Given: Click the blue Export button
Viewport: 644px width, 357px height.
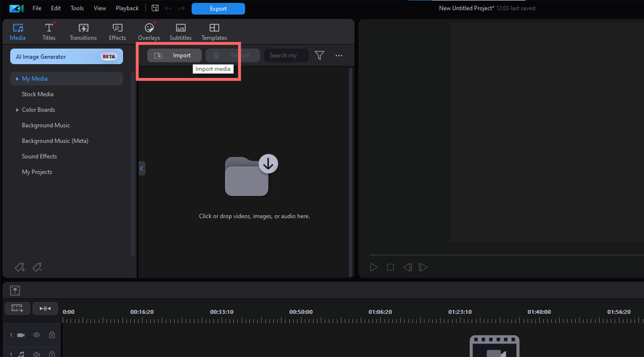Looking at the screenshot, I should [x=218, y=9].
